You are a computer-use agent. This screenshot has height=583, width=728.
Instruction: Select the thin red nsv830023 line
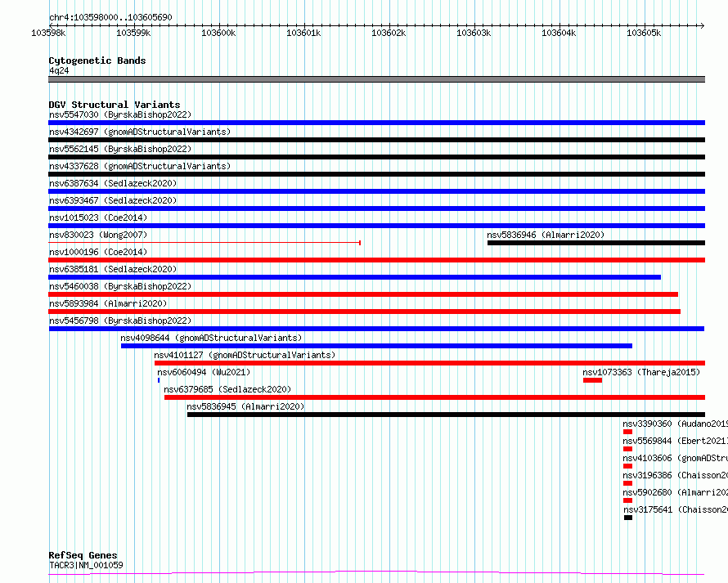click(x=204, y=243)
